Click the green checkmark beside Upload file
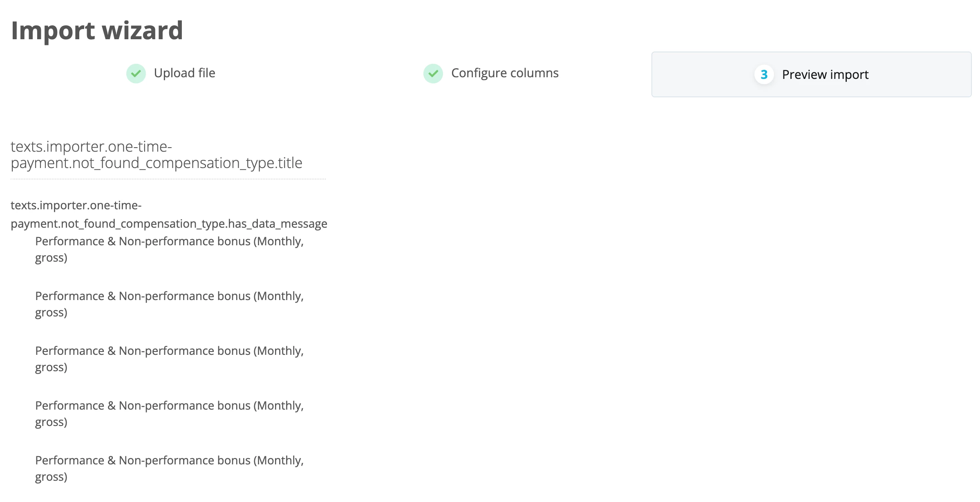The image size is (980, 502). [x=136, y=74]
